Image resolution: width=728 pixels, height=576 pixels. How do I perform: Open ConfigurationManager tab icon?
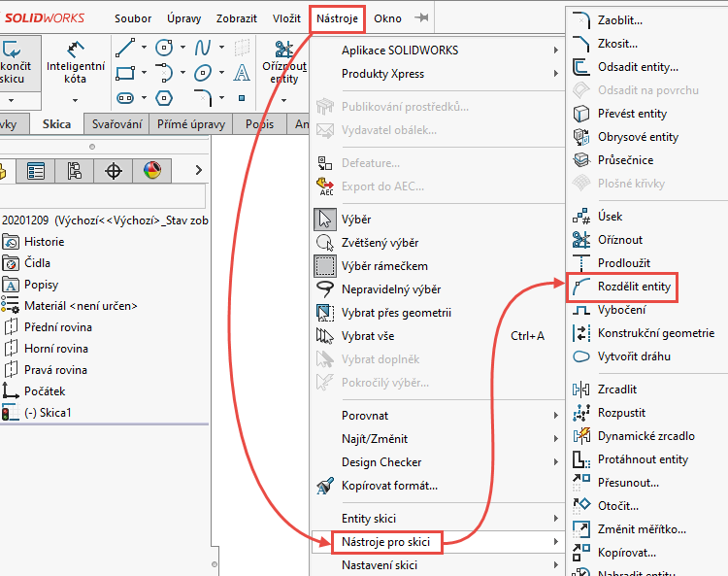[75, 171]
